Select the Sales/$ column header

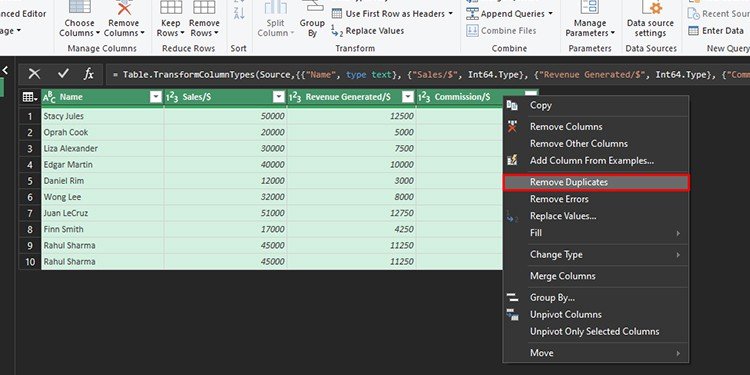[x=225, y=97]
